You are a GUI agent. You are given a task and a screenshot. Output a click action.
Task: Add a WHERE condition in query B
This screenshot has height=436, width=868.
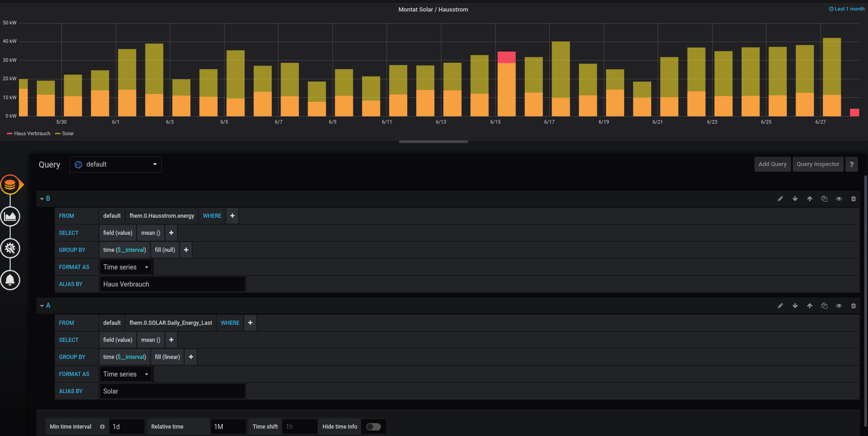[232, 216]
